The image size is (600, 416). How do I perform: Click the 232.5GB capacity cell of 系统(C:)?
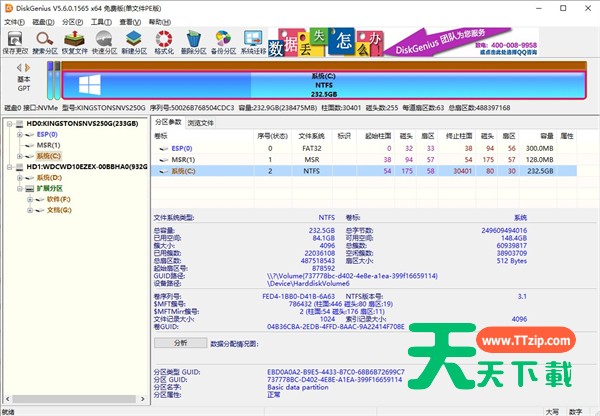(x=540, y=171)
